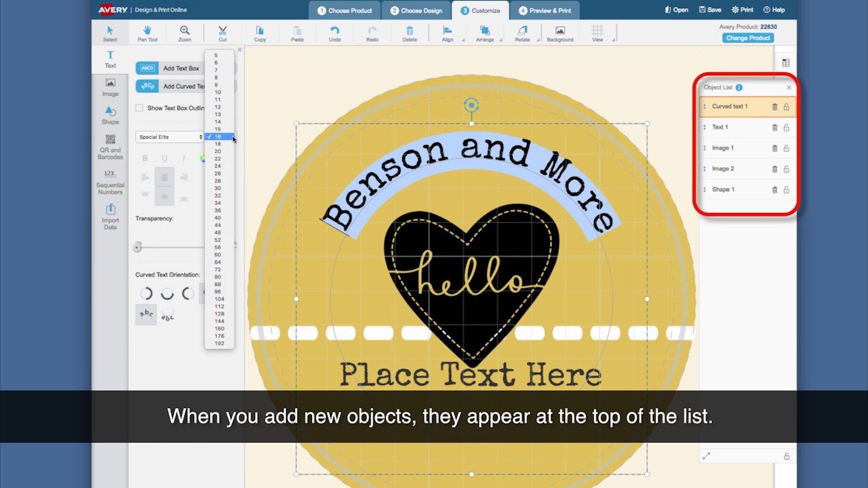Choose font size 72 from list
868x488 pixels.
(x=218, y=269)
